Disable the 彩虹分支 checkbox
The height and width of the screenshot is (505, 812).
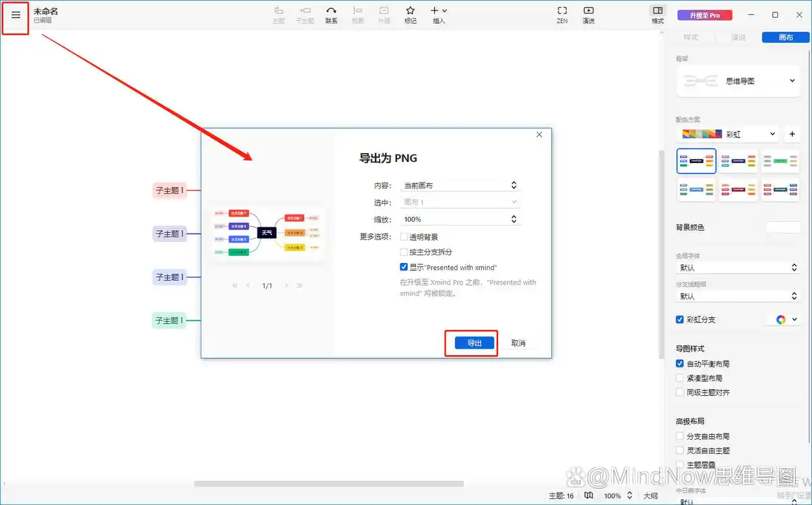pyautogui.click(x=680, y=319)
